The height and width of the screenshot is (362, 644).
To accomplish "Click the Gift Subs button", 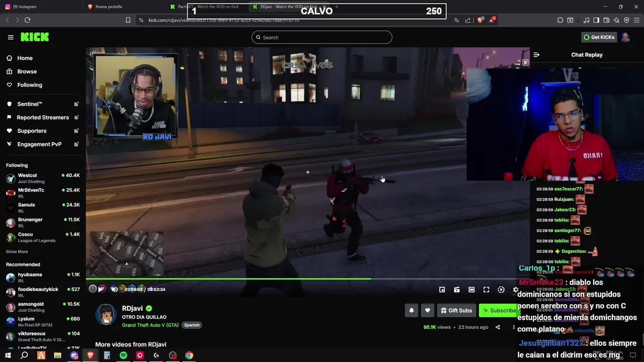I will [x=456, y=310].
